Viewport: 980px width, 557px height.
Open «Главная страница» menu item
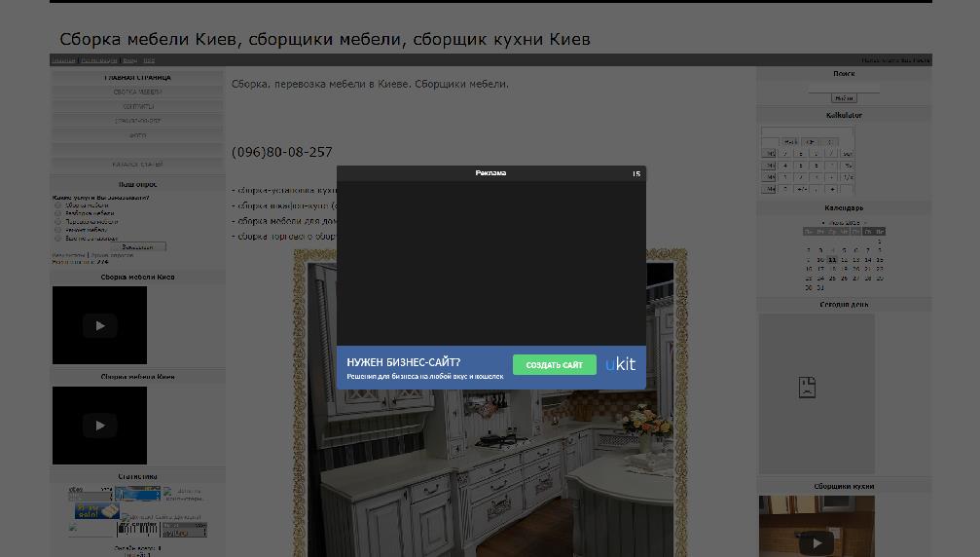(x=137, y=78)
